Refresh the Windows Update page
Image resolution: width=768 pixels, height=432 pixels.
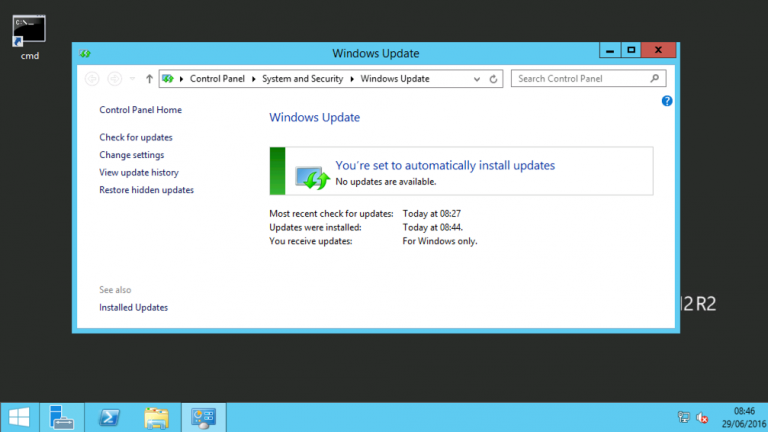click(493, 79)
